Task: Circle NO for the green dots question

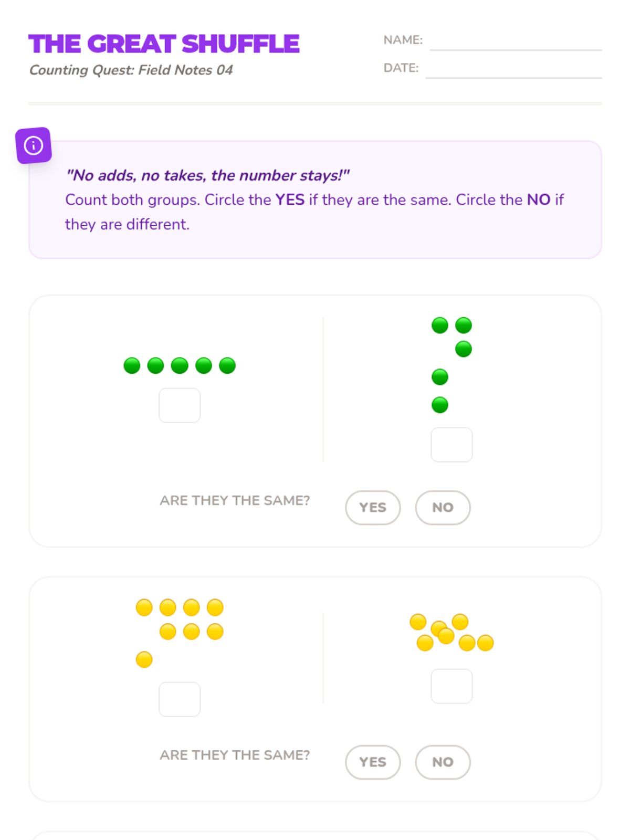Action: point(443,508)
